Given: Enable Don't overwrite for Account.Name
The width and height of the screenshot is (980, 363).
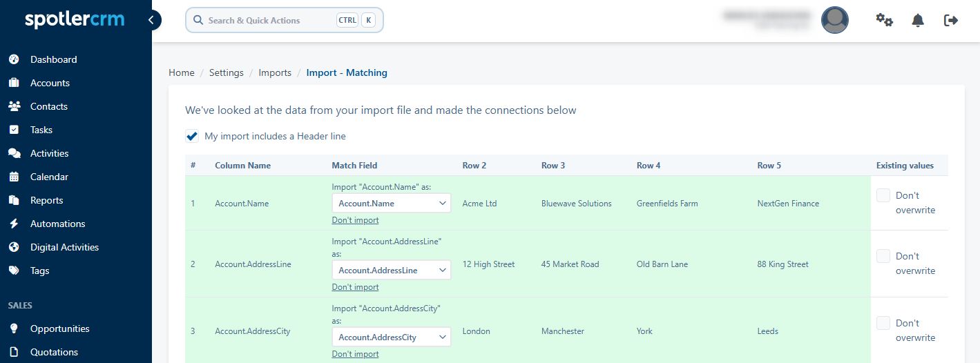Looking at the screenshot, I should click(883, 195).
